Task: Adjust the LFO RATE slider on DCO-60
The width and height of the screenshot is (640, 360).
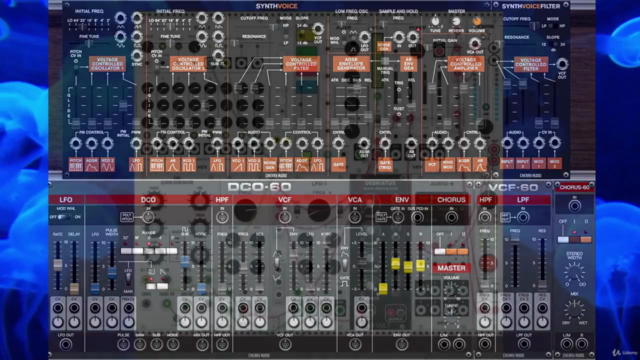Action: pyautogui.click(x=58, y=264)
